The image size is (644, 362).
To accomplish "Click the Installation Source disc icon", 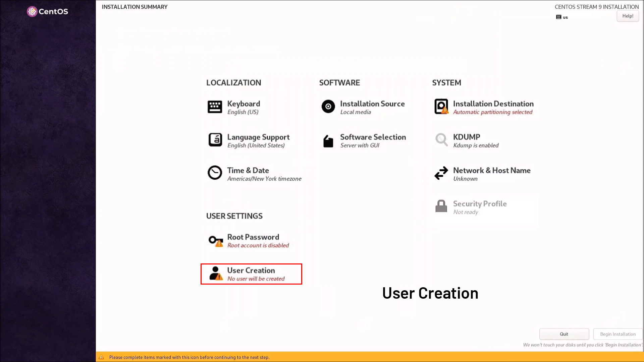I will click(328, 107).
